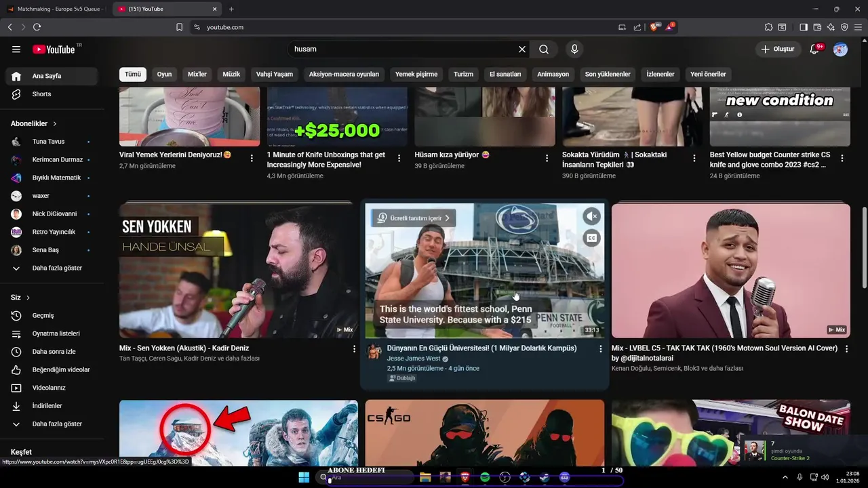Open browser extensions puzzle icon
The image size is (868, 488).
click(768, 27)
